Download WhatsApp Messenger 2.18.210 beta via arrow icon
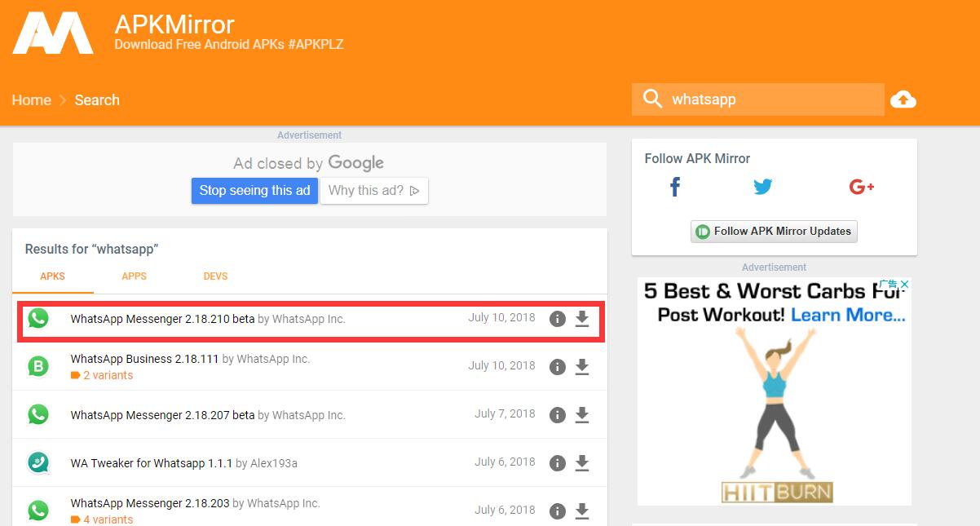Image resolution: width=980 pixels, height=526 pixels. pyautogui.click(x=582, y=319)
